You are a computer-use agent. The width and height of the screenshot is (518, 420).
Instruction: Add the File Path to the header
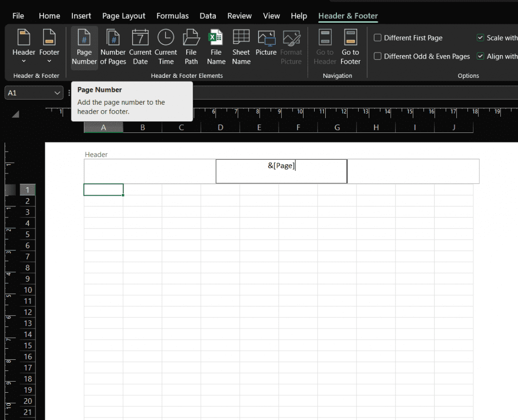pos(191,45)
